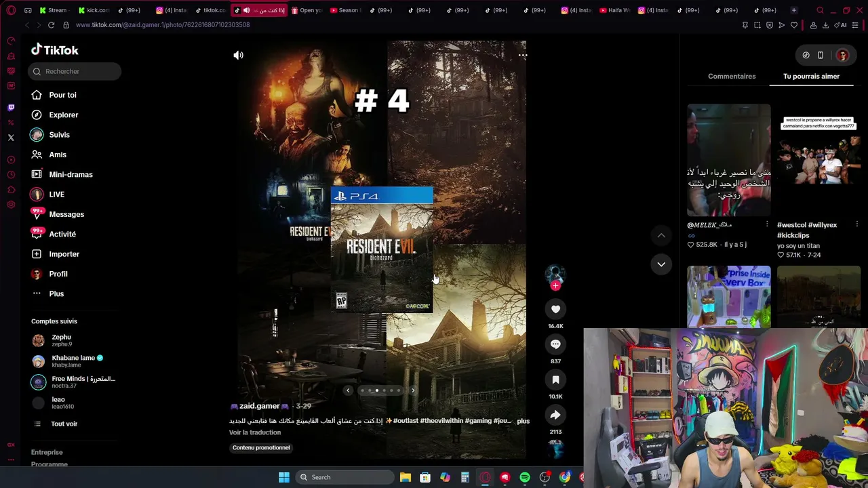868x488 pixels.
Task: Open the X icon in Opera sidebar
Action: 11,138
